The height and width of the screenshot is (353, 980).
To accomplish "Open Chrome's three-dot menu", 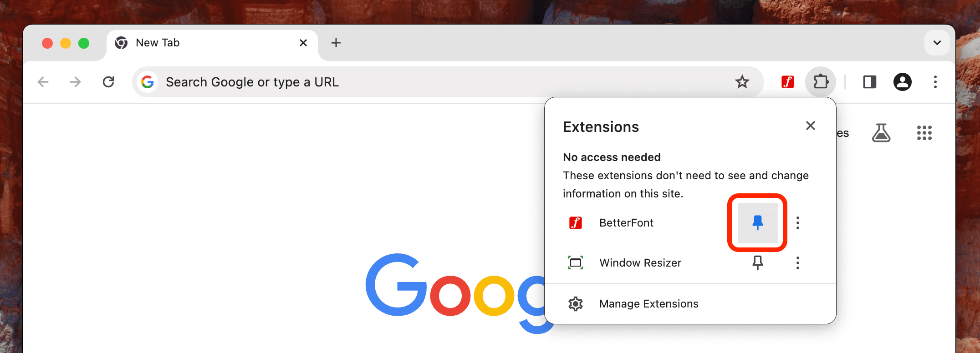I will coord(935,82).
